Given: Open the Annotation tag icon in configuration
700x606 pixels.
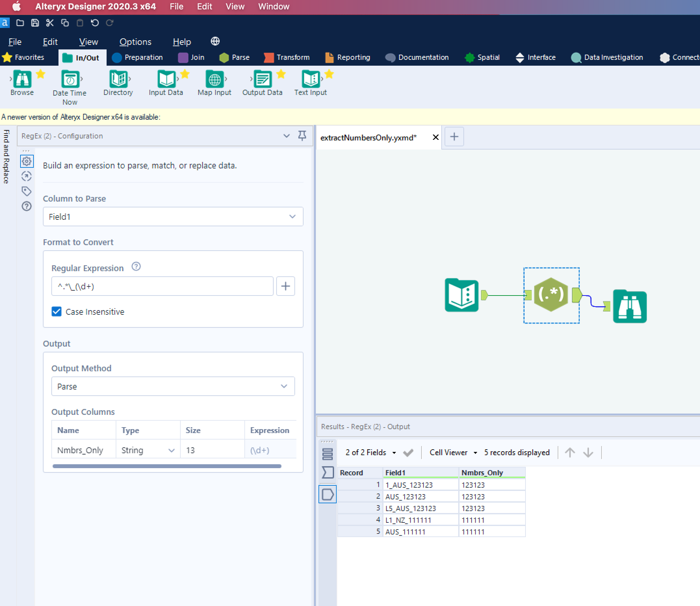Looking at the screenshot, I should pyautogui.click(x=26, y=191).
